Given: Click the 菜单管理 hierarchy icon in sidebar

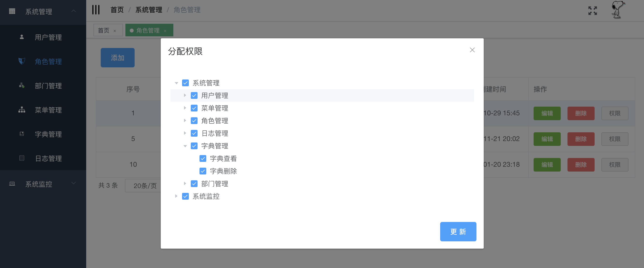Looking at the screenshot, I should click(22, 110).
